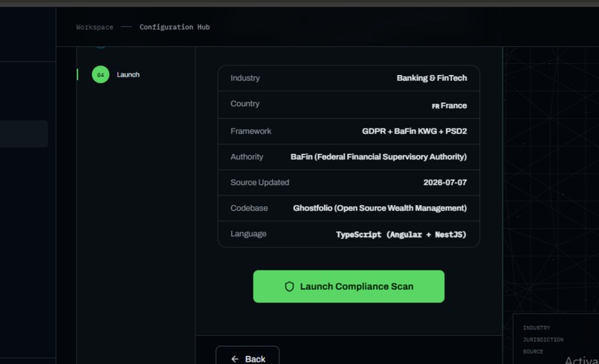Select the Source Updated row label
The image size is (599, 364).
click(x=260, y=182)
